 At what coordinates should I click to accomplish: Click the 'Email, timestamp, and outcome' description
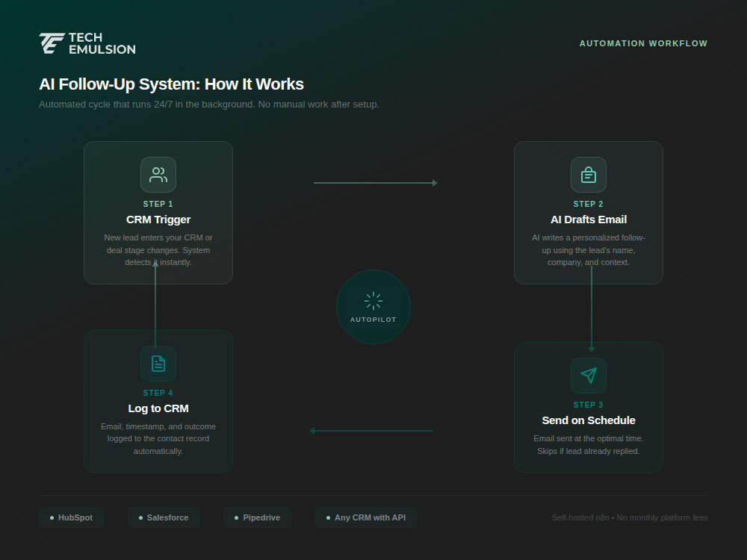(158, 438)
